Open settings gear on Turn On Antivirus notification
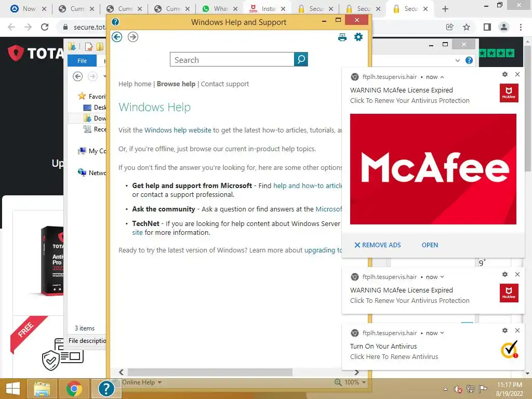Image resolution: width=532 pixels, height=399 pixels. coord(505,330)
